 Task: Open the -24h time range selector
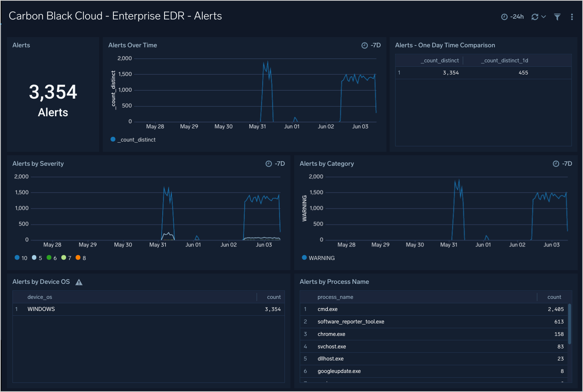pos(513,17)
